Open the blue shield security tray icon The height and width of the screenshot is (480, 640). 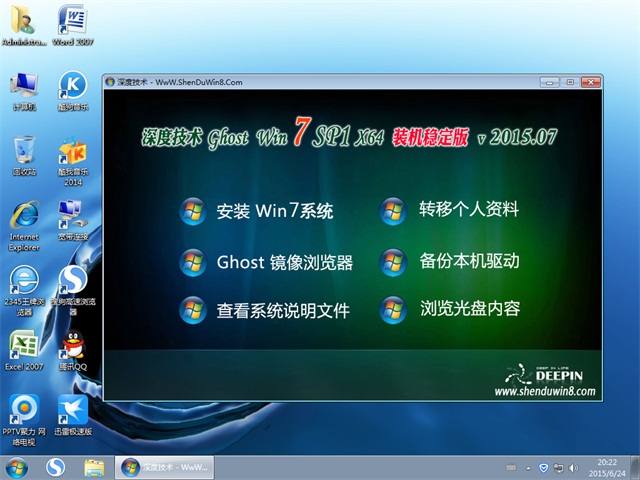point(543,468)
